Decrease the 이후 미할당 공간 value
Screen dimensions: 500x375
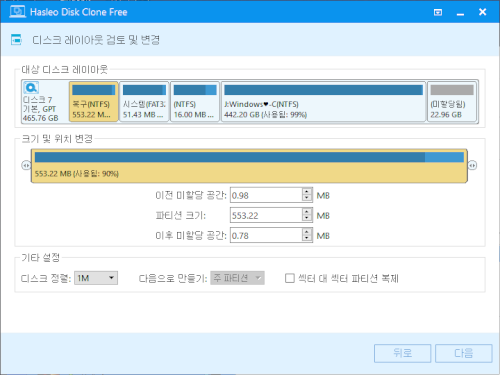307,239
